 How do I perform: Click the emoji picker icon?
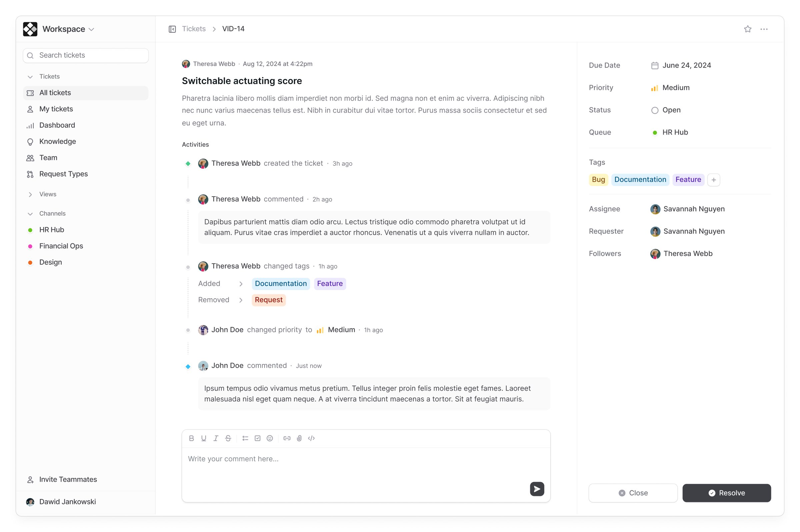point(270,438)
